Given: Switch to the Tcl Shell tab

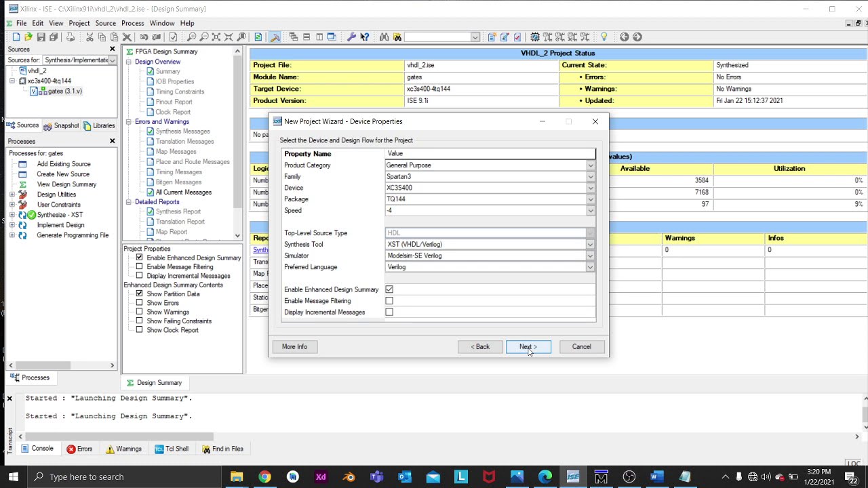Looking at the screenshot, I should click(172, 449).
